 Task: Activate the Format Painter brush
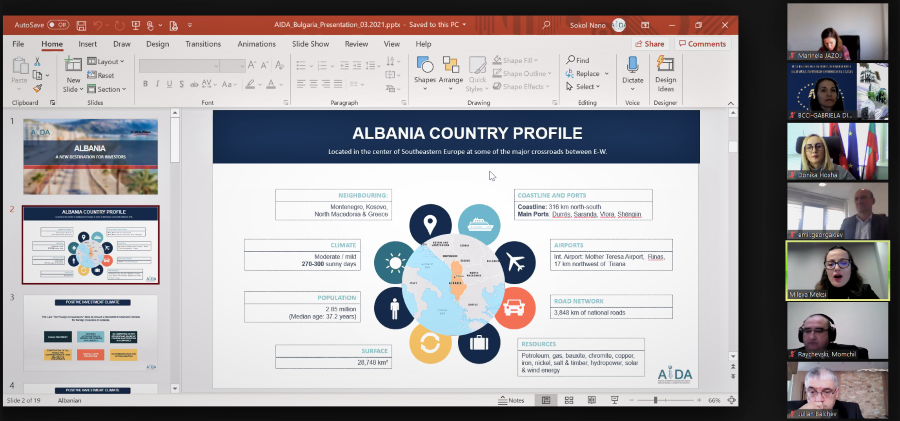(37, 88)
